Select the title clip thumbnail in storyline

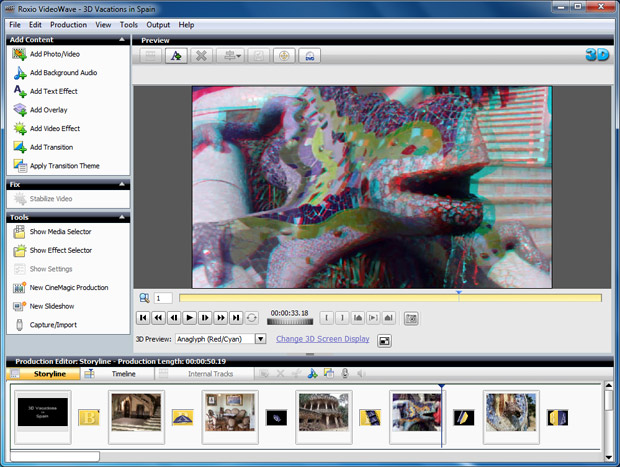click(43, 411)
